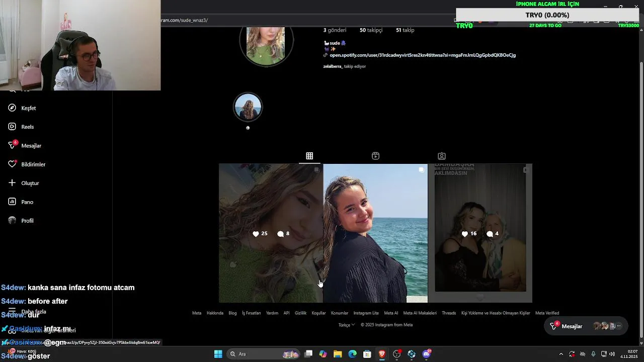Open Mesajlar in the left sidebar
644x362 pixels.
[25, 145]
